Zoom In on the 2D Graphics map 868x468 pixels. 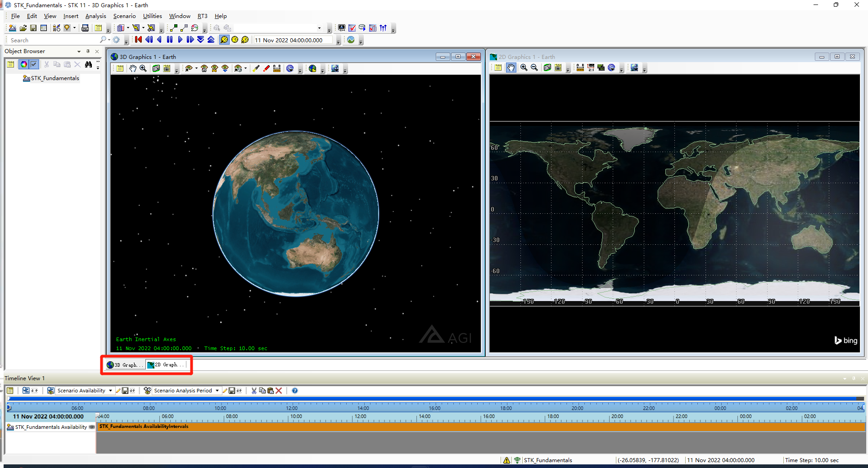click(x=524, y=67)
